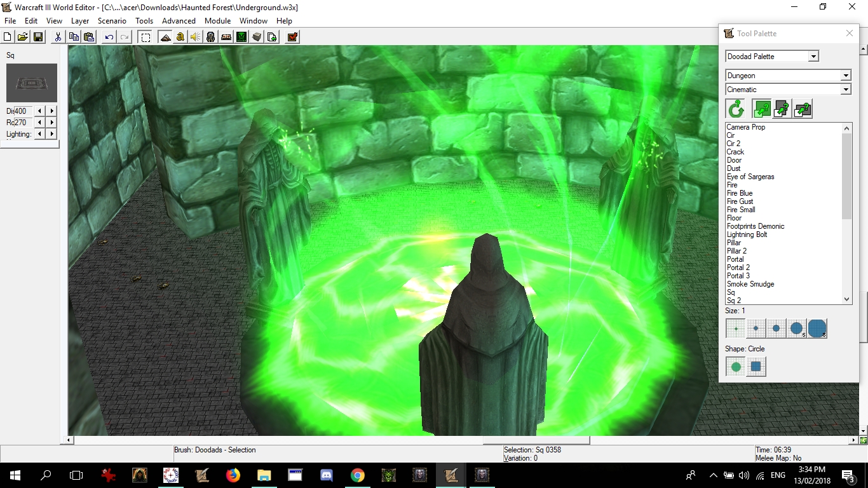Decrease rotation value with left arrow
Viewport: 868px width, 488px height.
(40, 123)
